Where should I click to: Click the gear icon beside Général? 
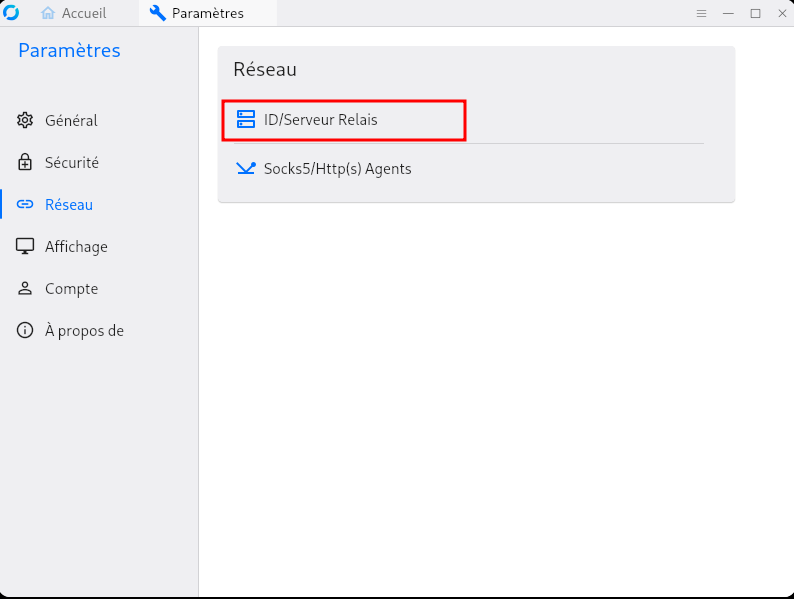(x=25, y=121)
